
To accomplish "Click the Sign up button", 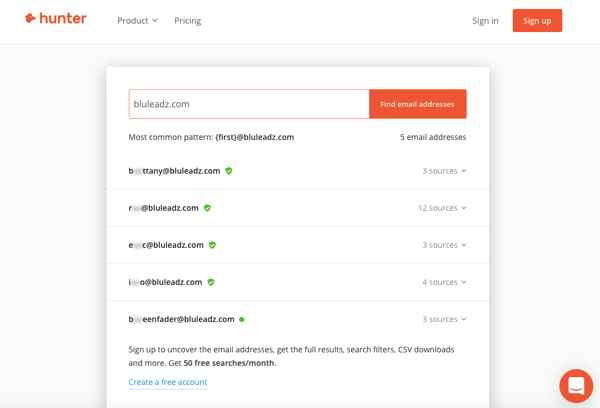I will click(537, 21).
